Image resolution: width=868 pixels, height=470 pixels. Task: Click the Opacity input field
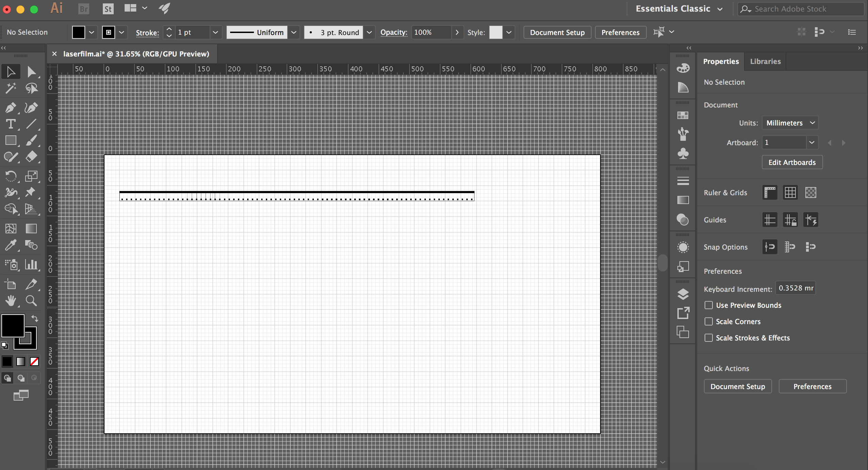tap(429, 32)
